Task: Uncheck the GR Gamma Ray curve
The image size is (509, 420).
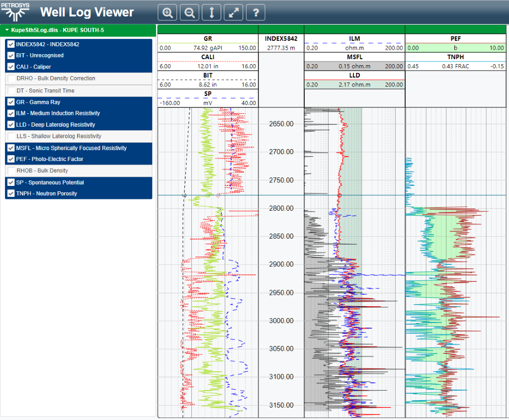Action: [x=12, y=102]
